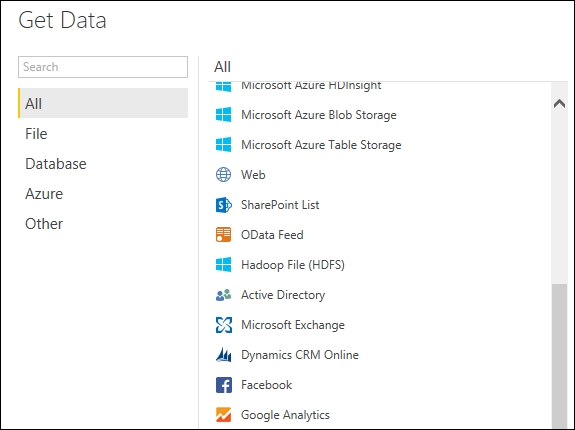This screenshot has height=430, width=575.
Task: Select the Web globe icon
Action: (223, 175)
